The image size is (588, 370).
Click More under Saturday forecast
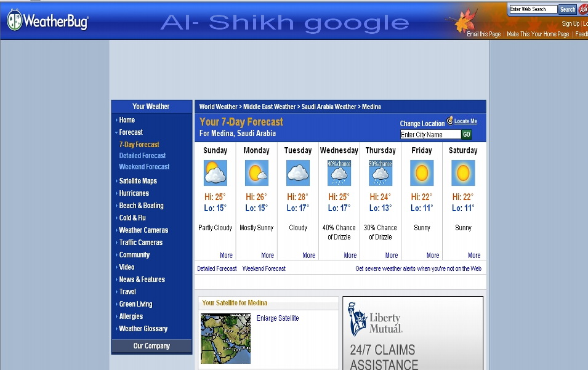point(474,255)
